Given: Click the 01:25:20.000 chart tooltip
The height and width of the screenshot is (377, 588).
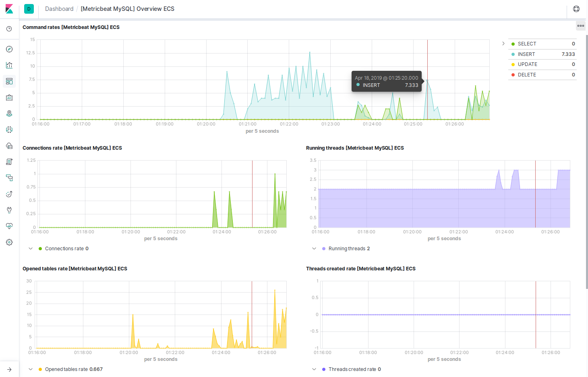Looking at the screenshot, I should 387,81.
